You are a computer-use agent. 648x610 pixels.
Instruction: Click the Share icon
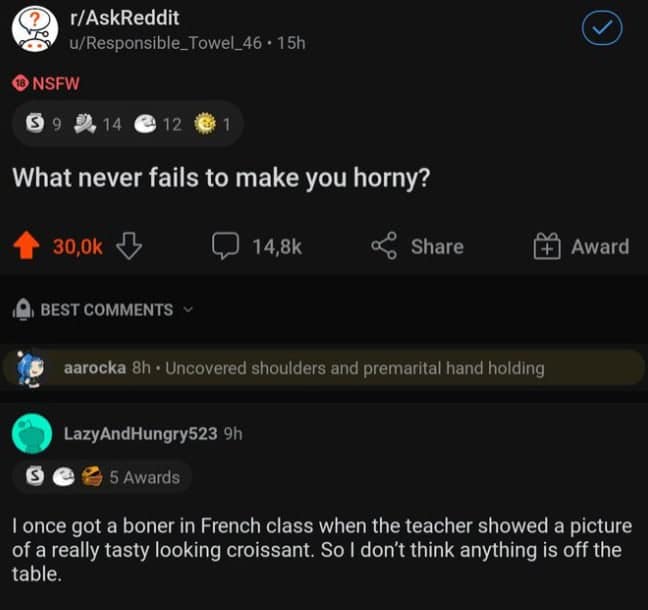pos(384,246)
